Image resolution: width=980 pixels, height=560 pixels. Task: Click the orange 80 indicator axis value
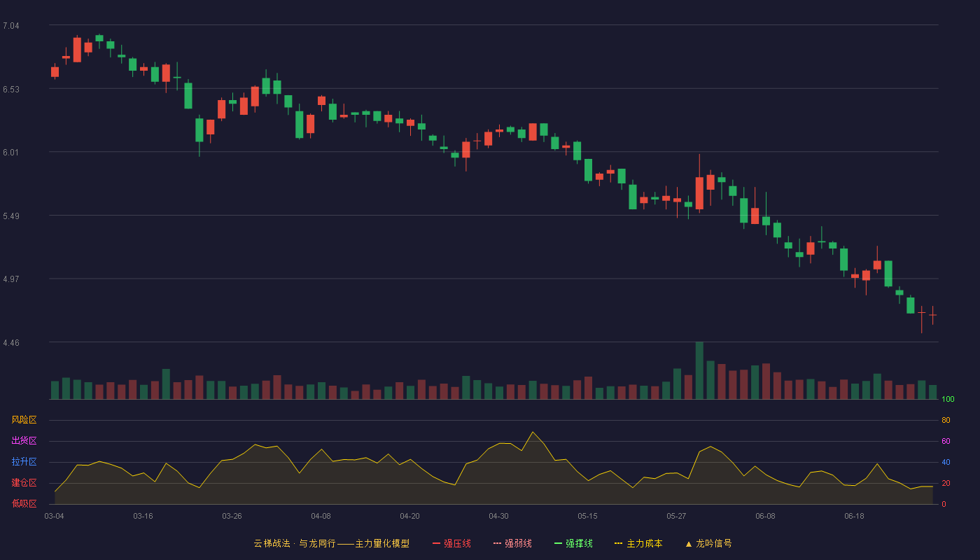click(x=946, y=421)
